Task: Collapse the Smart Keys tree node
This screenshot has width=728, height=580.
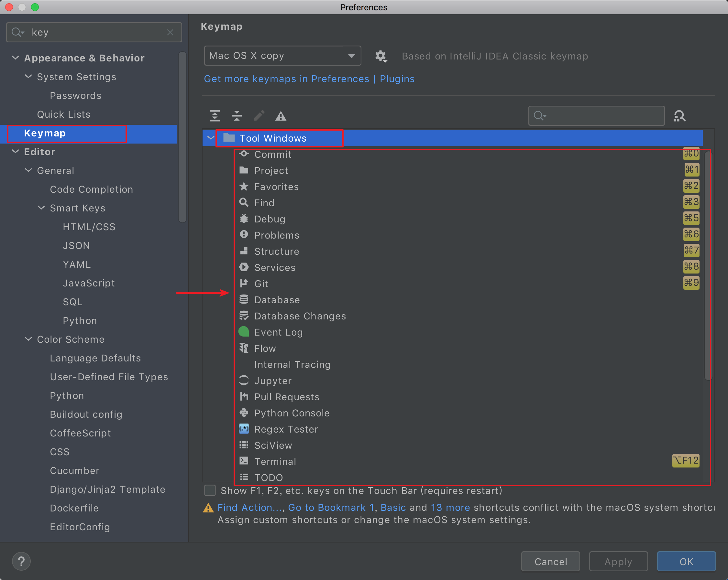Action: tap(41, 208)
